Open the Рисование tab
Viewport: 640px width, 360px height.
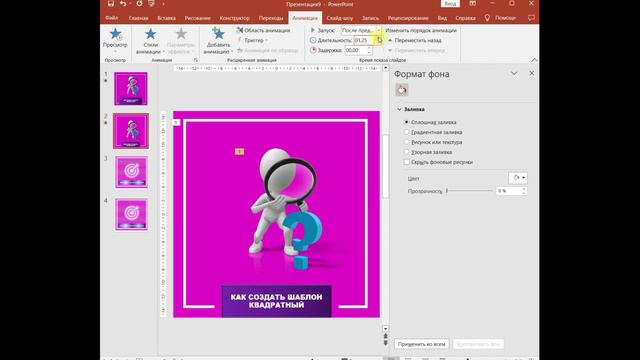click(198, 18)
